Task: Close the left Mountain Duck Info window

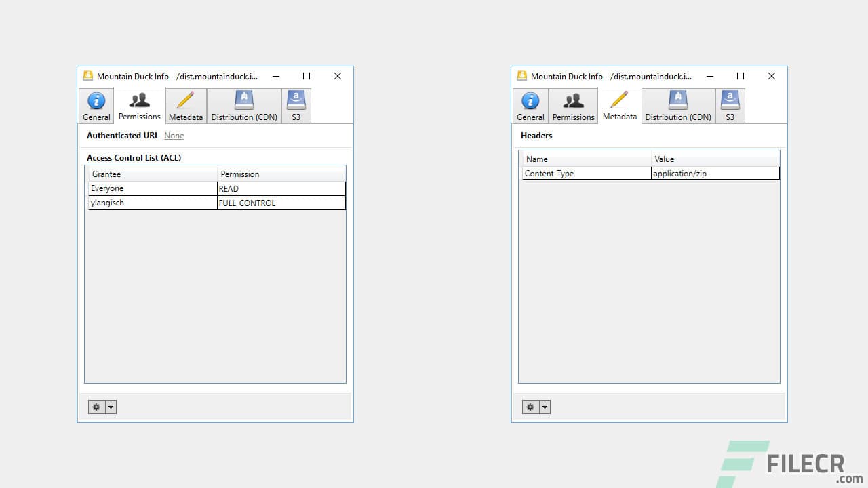Action: click(x=338, y=76)
